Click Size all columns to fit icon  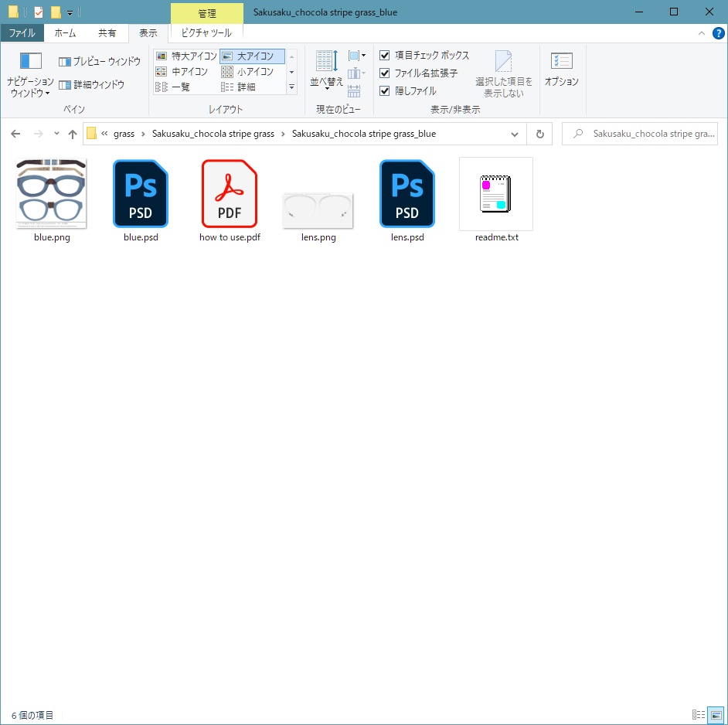[354, 90]
